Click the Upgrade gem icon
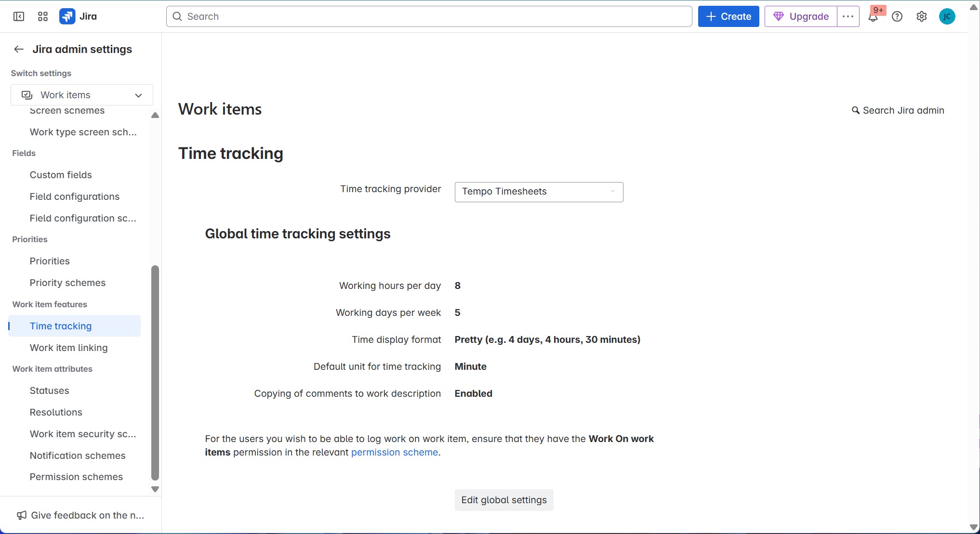Screen dimensions: 980x534 779,16
